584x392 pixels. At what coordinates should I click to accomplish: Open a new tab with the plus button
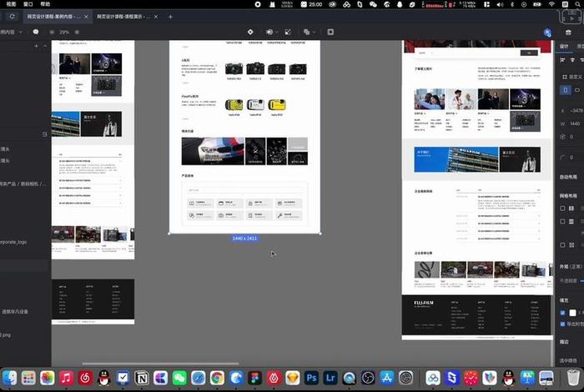170,17
